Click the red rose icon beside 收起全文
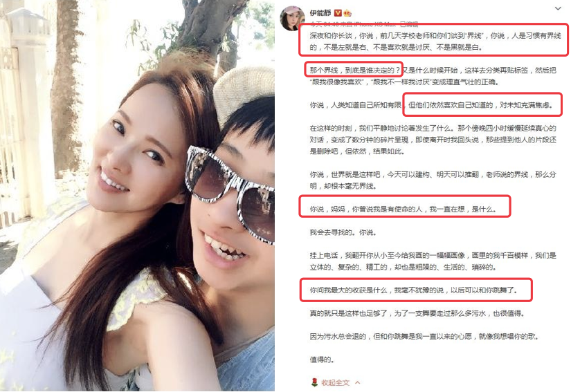The image size is (571, 392). (314, 382)
